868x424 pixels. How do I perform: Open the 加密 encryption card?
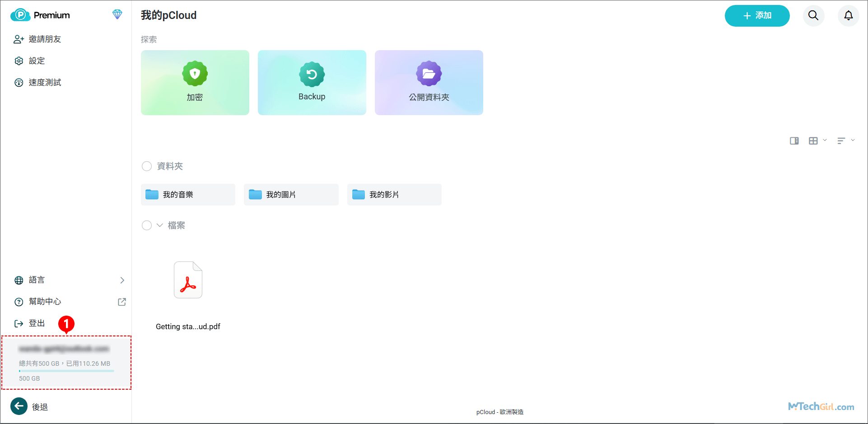[195, 83]
